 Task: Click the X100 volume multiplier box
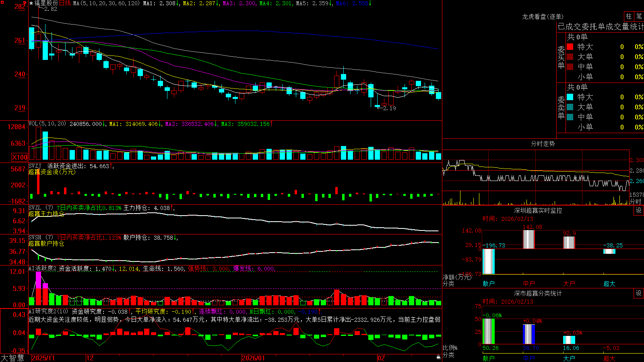(x=19, y=157)
